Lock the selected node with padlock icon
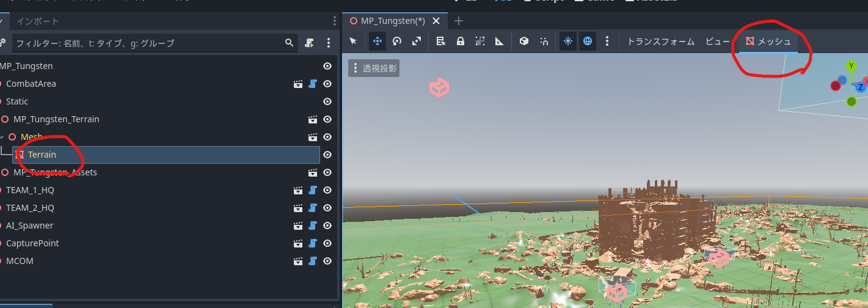The width and height of the screenshot is (868, 308). click(461, 42)
